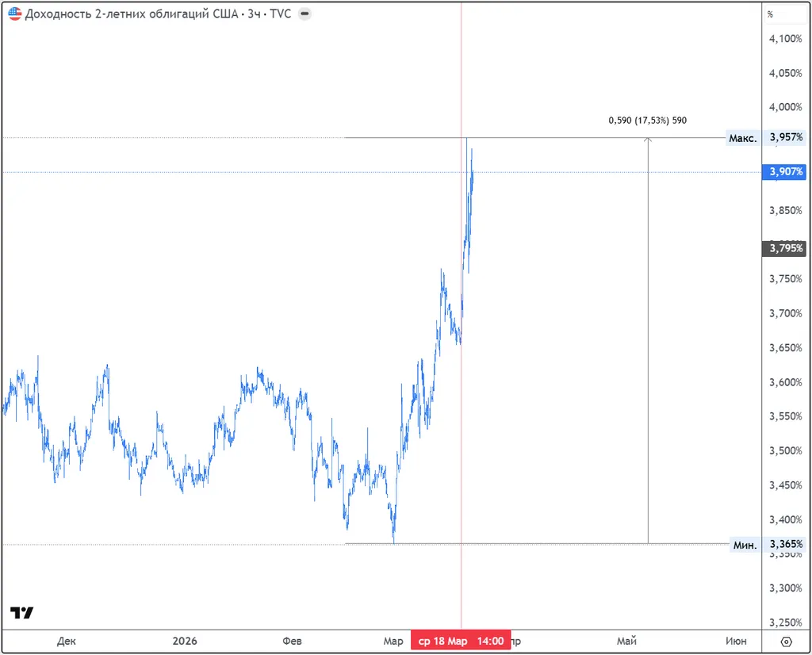Click the measurement arrow tip at the max line
Viewport: 812px width, 655px height.
pyautogui.click(x=649, y=140)
